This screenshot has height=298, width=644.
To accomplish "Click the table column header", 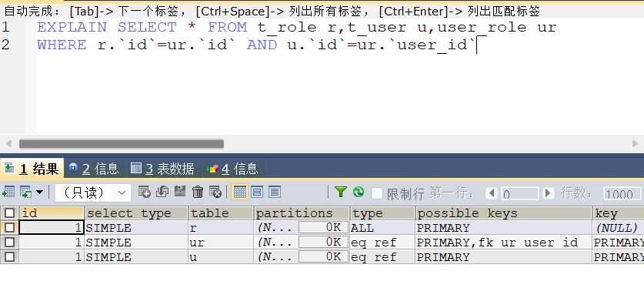I will click(x=221, y=213).
